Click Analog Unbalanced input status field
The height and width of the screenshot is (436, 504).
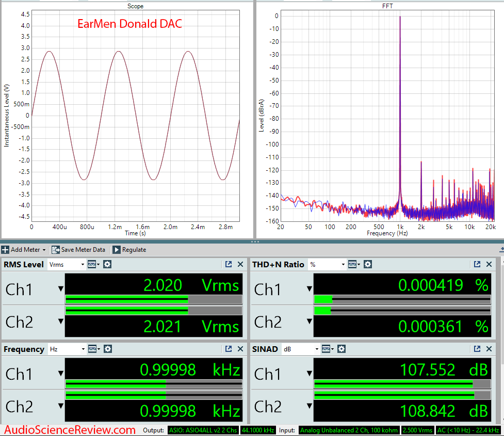(349, 430)
